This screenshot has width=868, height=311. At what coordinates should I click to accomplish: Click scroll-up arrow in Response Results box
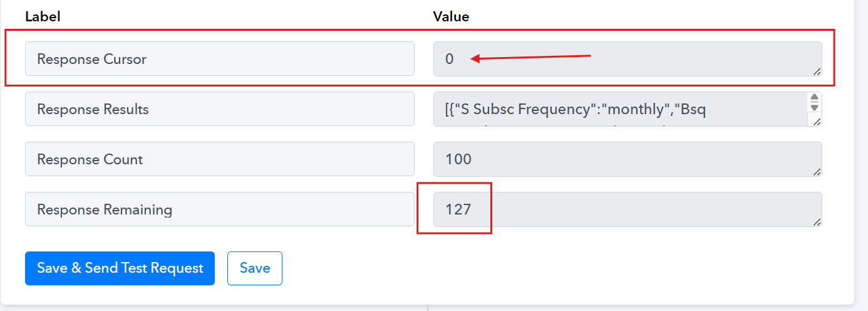[x=814, y=98]
